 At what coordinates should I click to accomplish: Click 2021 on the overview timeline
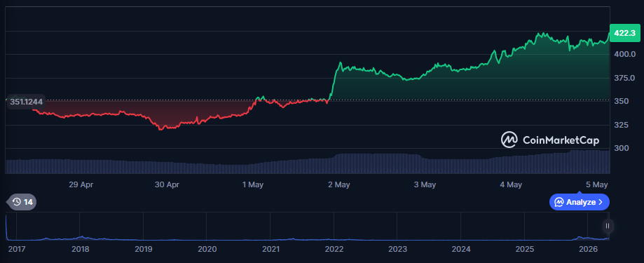(270, 249)
